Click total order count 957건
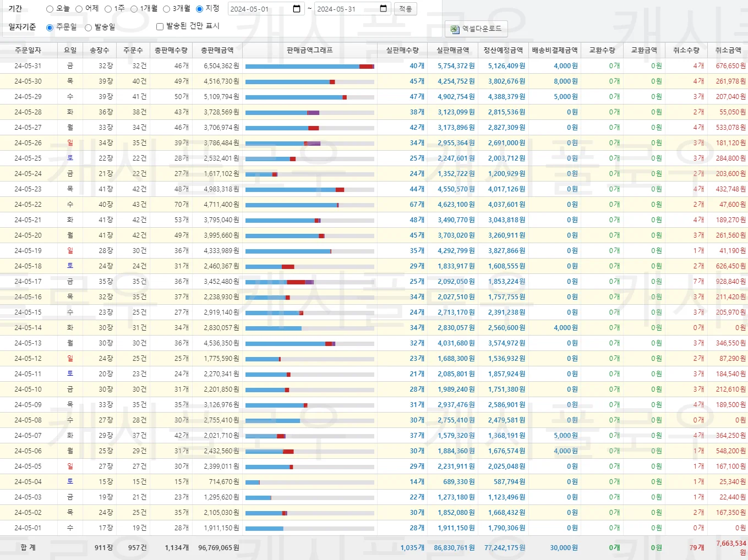The width and height of the screenshot is (748, 560). pos(138,548)
